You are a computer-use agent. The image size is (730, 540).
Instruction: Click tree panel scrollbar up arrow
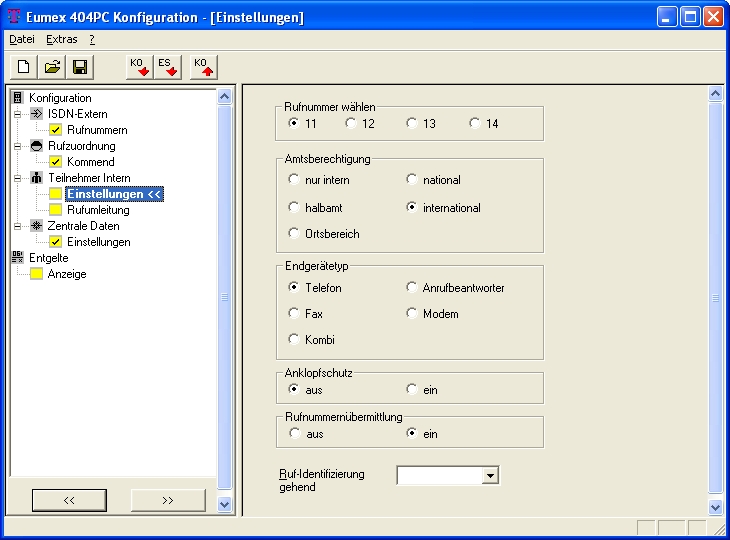[224, 97]
